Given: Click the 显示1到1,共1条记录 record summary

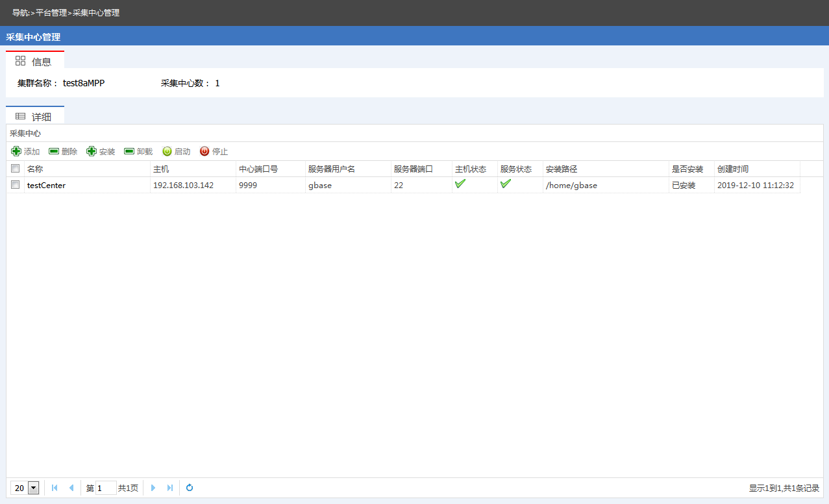Looking at the screenshot, I should (x=784, y=488).
